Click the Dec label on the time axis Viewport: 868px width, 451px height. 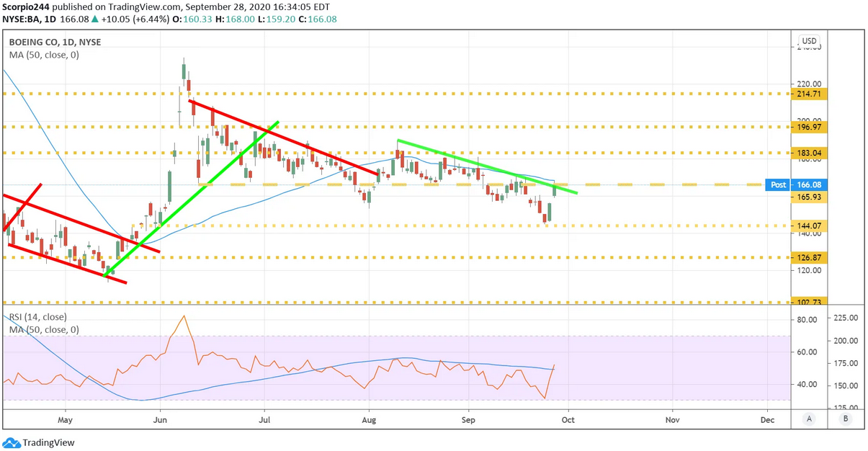[x=767, y=419]
